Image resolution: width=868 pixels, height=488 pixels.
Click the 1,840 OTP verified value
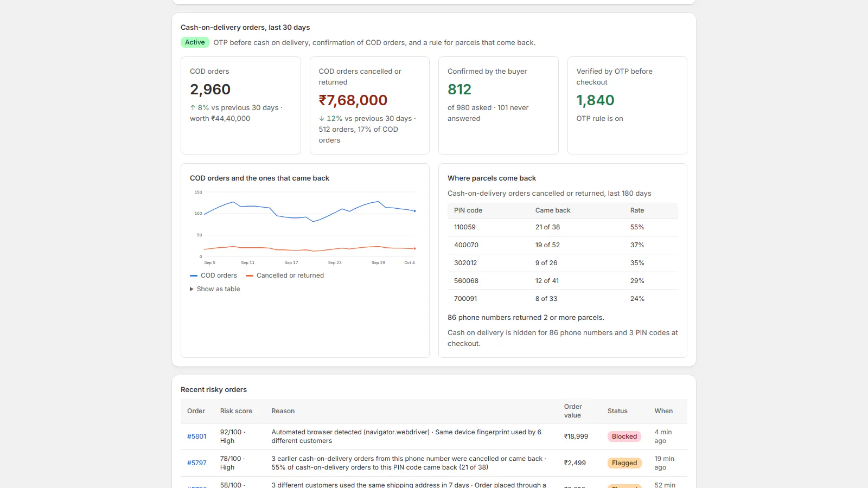pos(595,100)
